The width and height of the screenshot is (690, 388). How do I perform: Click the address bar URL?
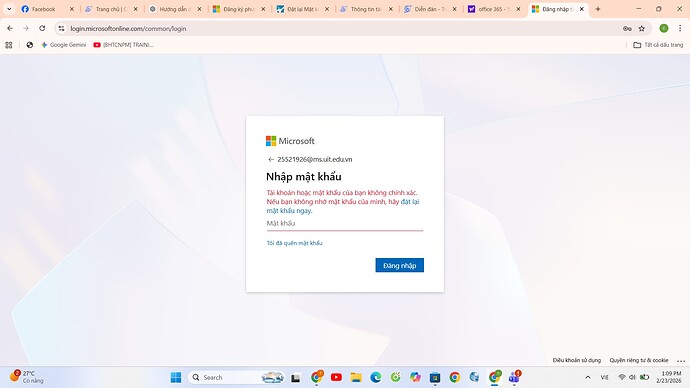[x=128, y=29]
